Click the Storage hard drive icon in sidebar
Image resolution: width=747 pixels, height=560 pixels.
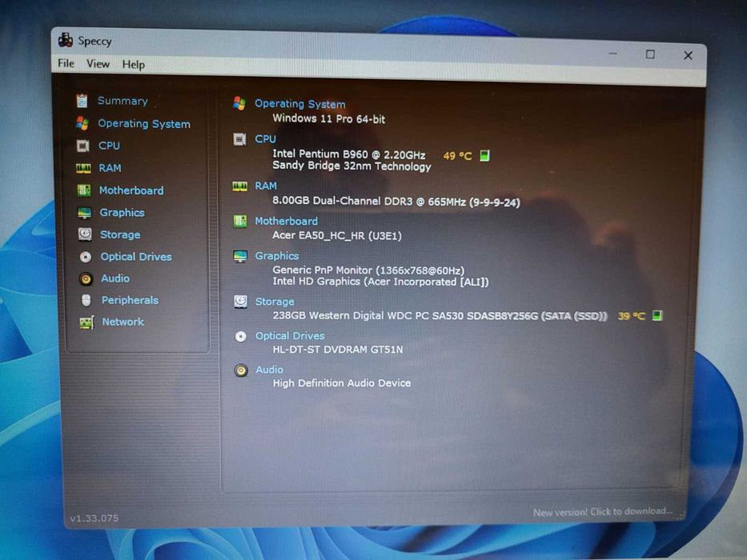coord(85,234)
